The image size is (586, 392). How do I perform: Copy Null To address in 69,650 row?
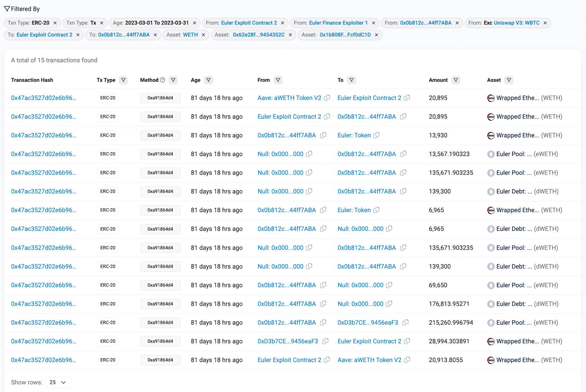click(x=389, y=285)
